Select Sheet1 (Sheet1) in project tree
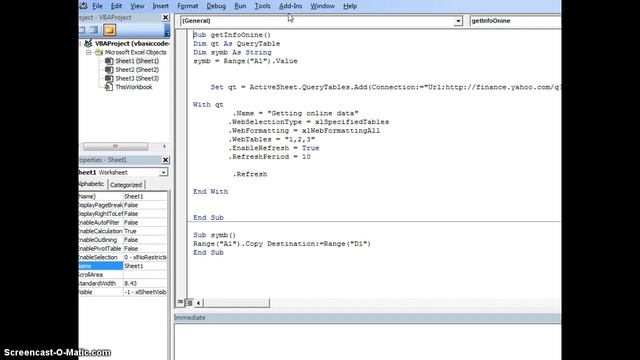640x360 pixels. tap(137, 61)
